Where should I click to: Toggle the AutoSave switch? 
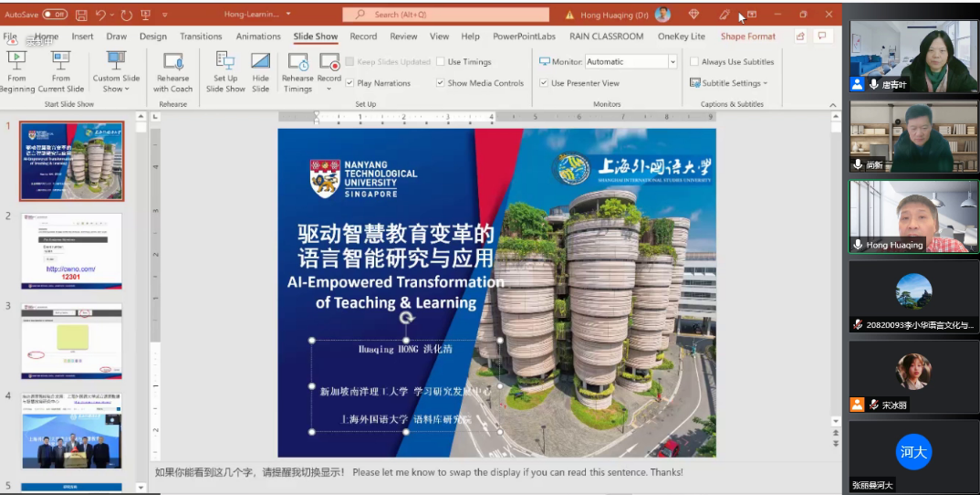pos(54,15)
